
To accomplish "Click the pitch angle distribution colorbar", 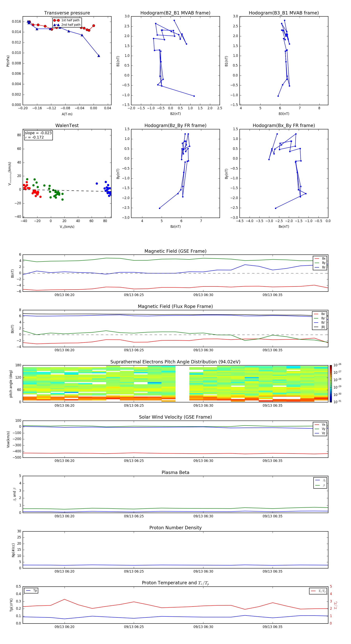I will (x=331, y=384).
